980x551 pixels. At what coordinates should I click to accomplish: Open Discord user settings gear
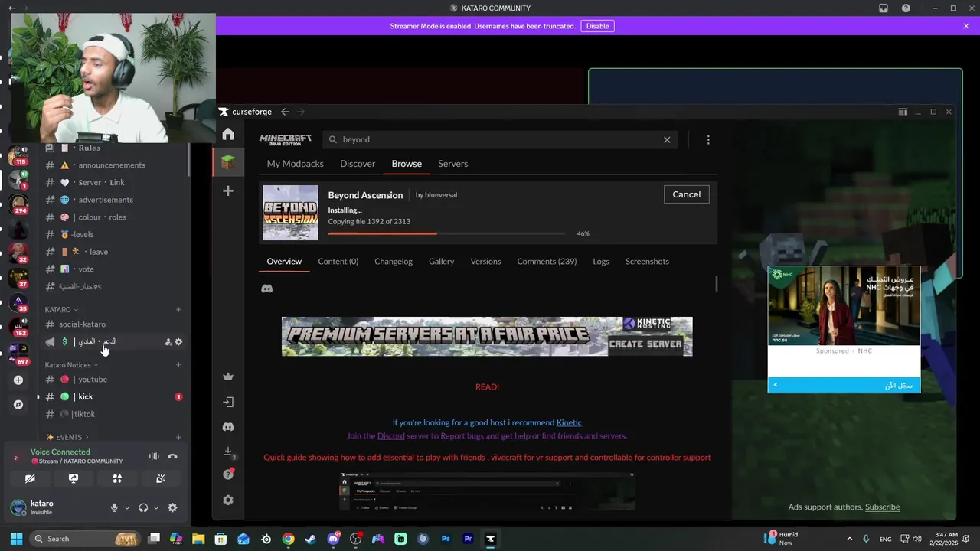pyautogui.click(x=172, y=507)
